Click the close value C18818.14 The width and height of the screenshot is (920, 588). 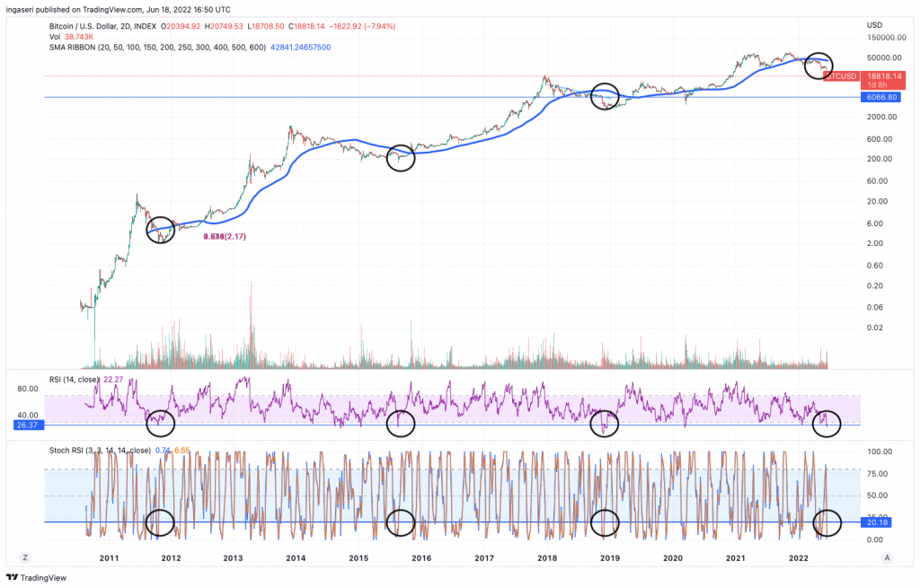(x=306, y=26)
